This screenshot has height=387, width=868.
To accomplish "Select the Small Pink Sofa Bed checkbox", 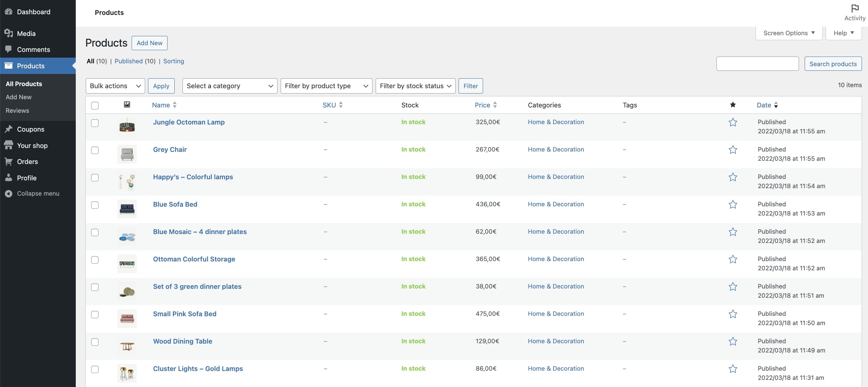I will (x=95, y=315).
